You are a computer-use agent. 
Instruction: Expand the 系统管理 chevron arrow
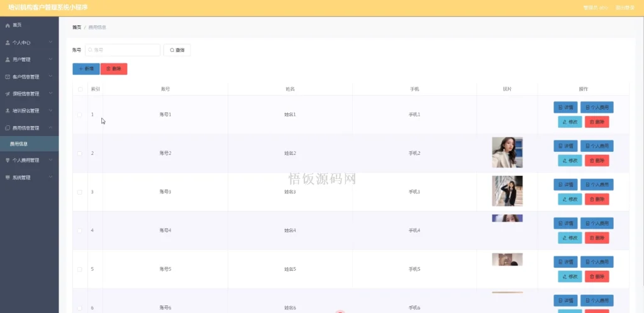point(51,178)
